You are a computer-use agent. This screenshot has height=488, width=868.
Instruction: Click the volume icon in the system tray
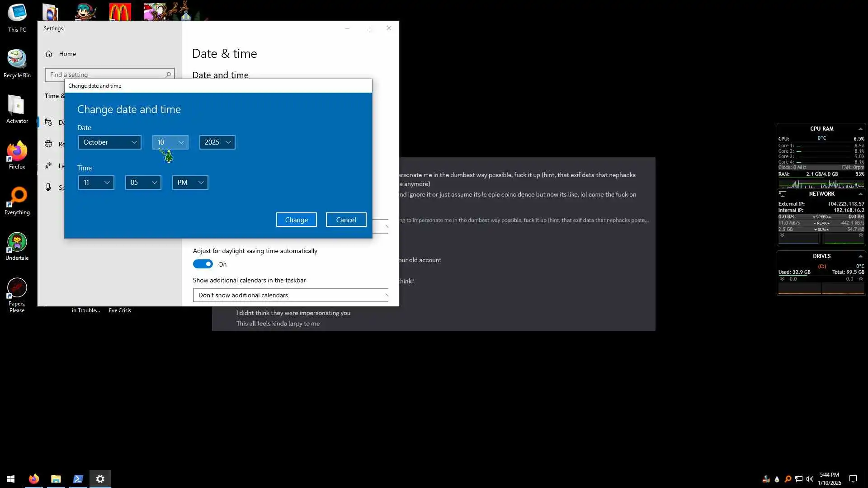tap(809, 479)
